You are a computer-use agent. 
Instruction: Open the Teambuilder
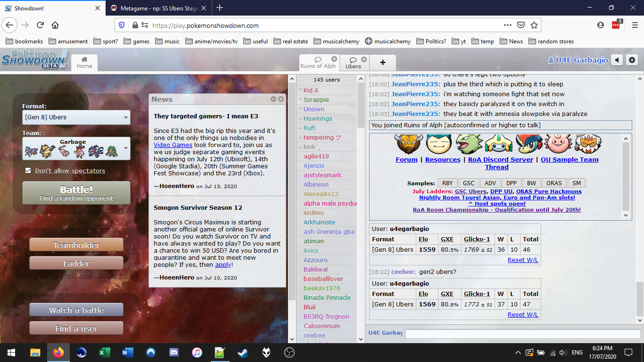coord(76,245)
